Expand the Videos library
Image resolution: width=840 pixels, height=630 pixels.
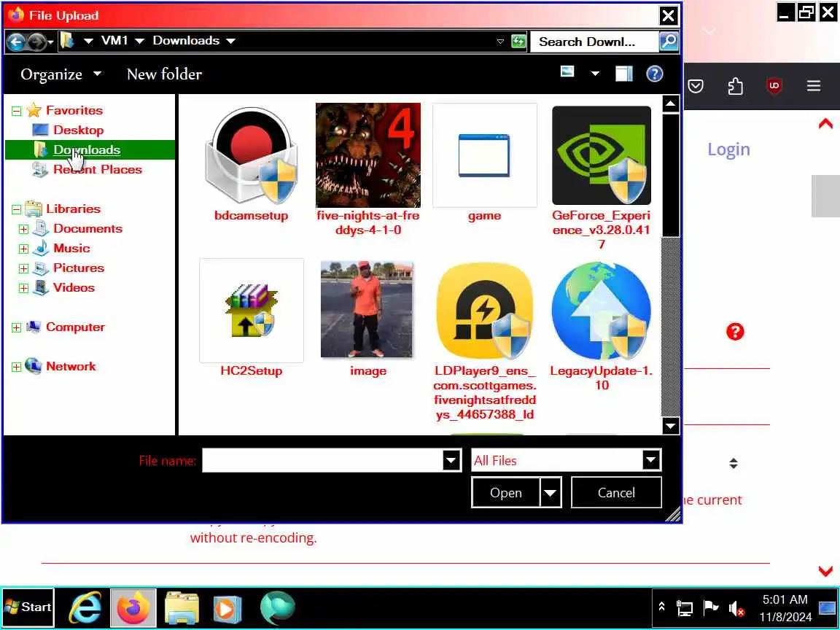23,288
